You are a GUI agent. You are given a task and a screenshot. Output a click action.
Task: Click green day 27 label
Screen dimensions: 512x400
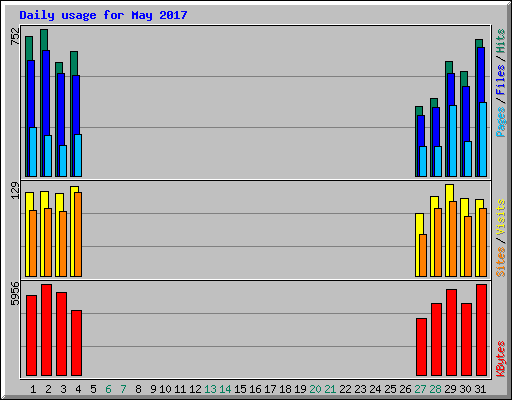tap(420, 389)
